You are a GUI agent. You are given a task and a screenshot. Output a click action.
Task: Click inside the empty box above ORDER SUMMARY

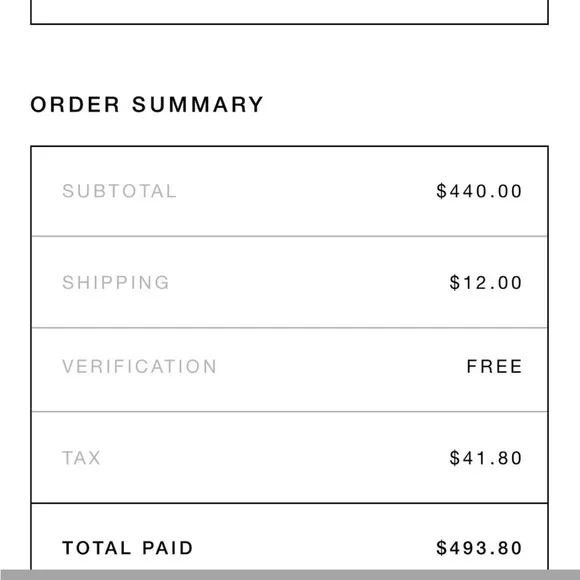(x=289, y=11)
